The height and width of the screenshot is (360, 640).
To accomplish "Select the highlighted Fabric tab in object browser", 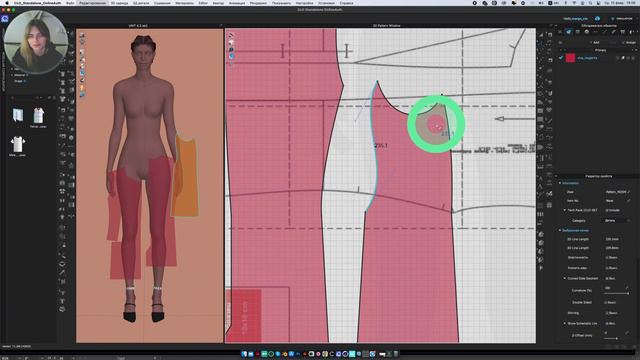I will (x=569, y=32).
